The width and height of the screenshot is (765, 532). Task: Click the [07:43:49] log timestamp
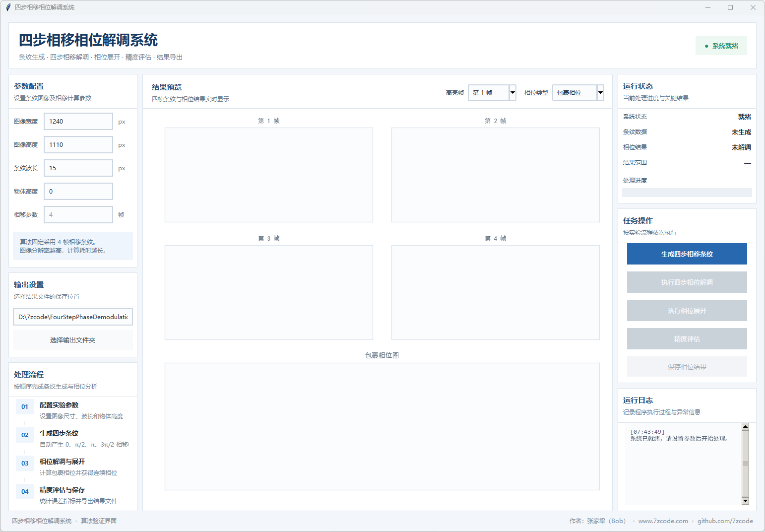647,432
